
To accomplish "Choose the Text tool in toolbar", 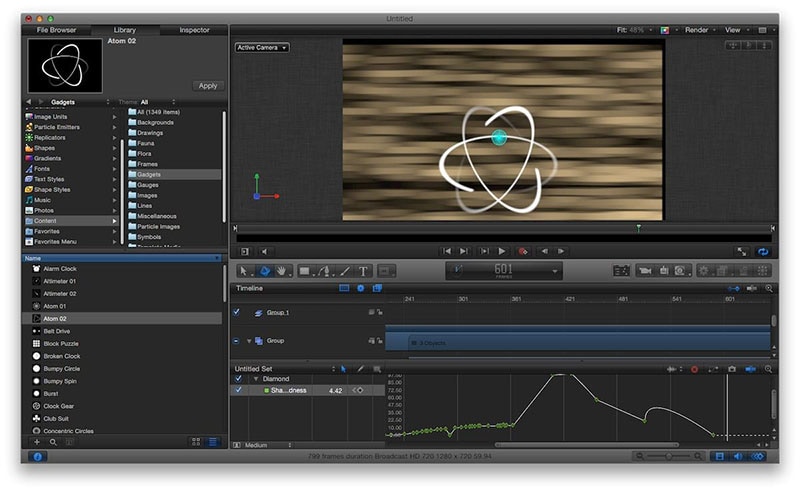I will [363, 271].
